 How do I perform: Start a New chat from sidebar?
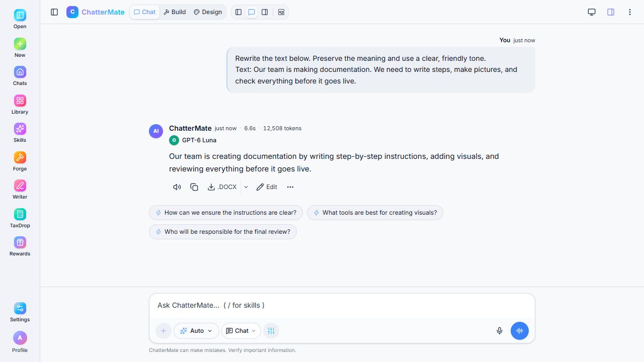20,48
